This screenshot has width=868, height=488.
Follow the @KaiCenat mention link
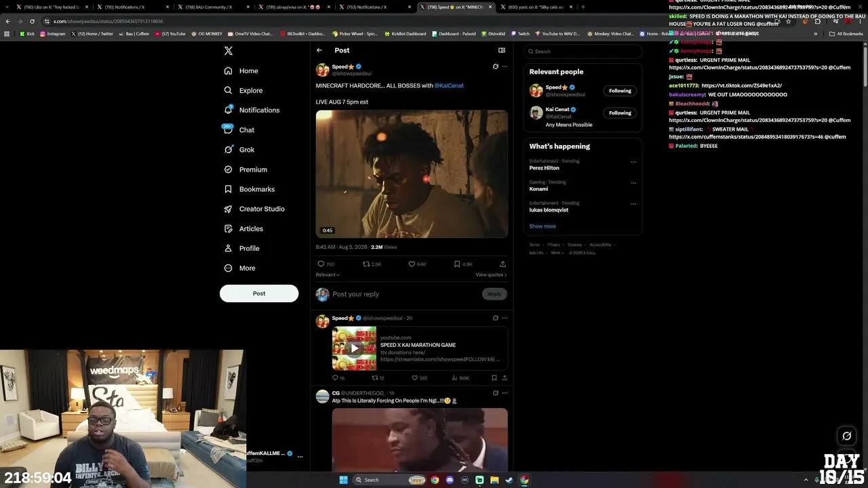pos(449,85)
